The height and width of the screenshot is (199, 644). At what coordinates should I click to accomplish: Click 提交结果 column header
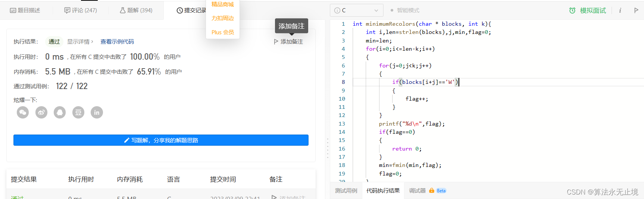point(24,179)
